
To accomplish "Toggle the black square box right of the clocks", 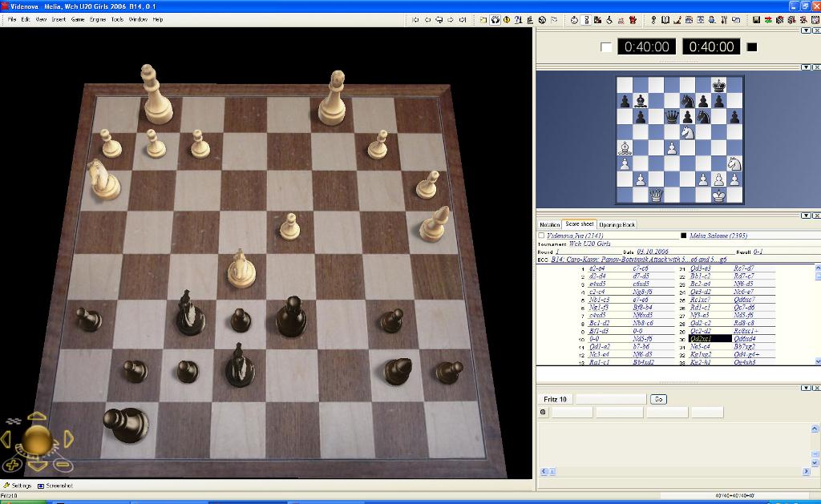I will click(751, 47).
